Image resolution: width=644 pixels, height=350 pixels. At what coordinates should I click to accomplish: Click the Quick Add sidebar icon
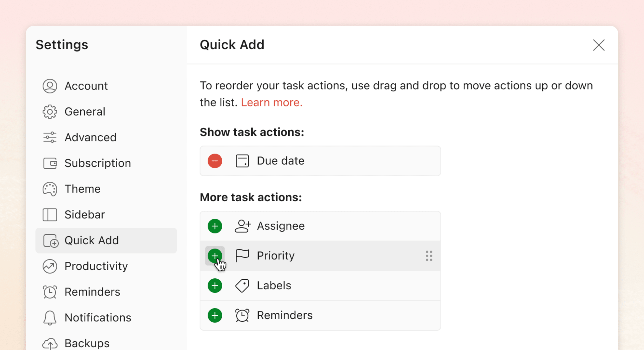click(x=50, y=241)
